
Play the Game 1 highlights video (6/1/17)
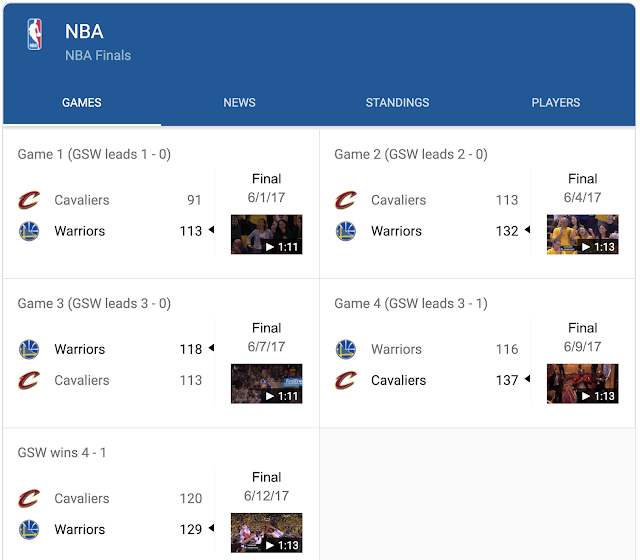[267, 234]
